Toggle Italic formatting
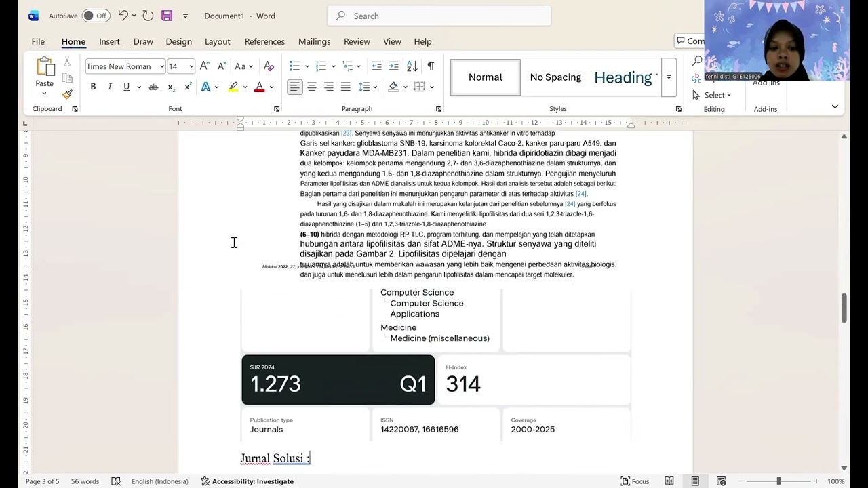Viewport: 868px width, 488px height. pyautogui.click(x=110, y=87)
